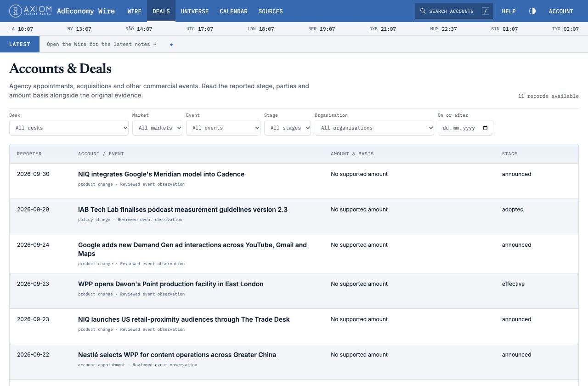The width and height of the screenshot is (588, 386).
Task: Click the search magnifier icon
Action: pyautogui.click(x=423, y=11)
